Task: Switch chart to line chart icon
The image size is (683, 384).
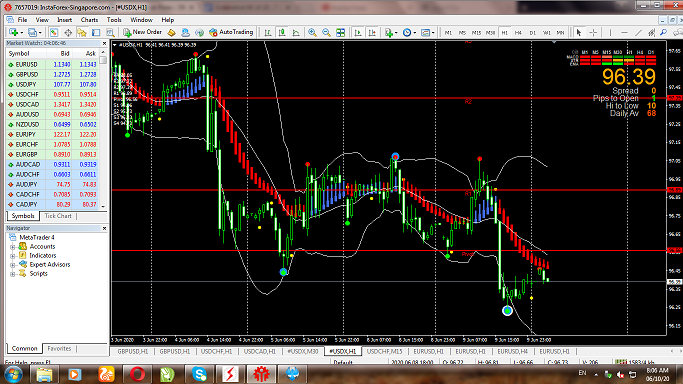Action: (x=296, y=32)
